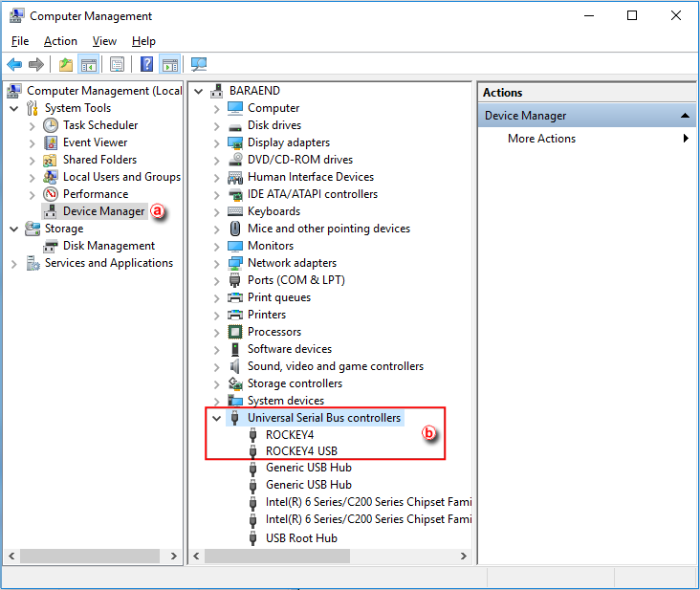Select Computer Management (Local) root

tap(104, 91)
